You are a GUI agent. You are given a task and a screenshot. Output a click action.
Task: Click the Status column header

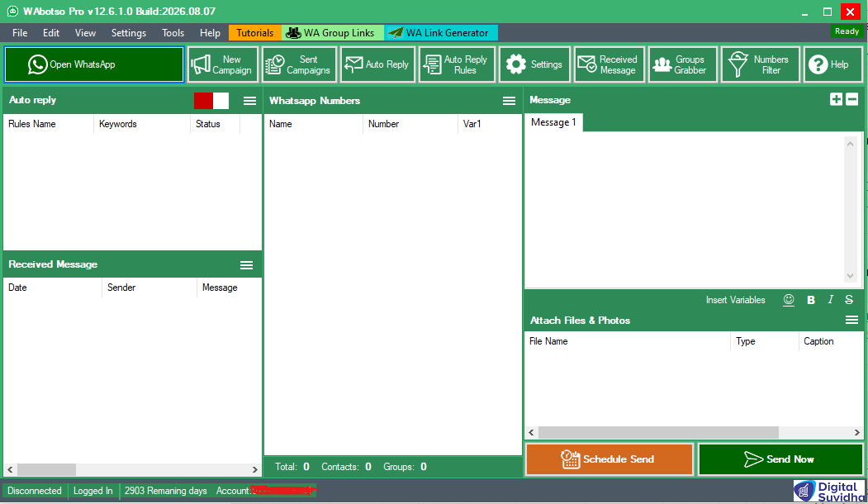tap(215, 124)
